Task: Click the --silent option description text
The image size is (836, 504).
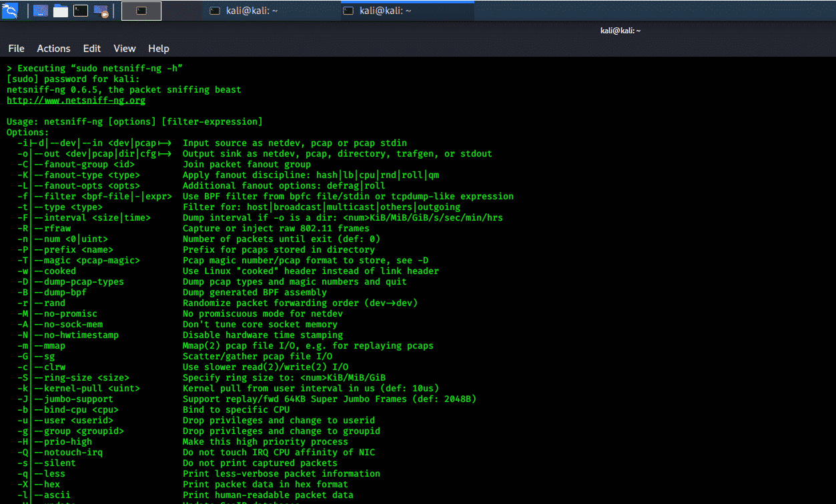Action: pyautogui.click(x=260, y=463)
